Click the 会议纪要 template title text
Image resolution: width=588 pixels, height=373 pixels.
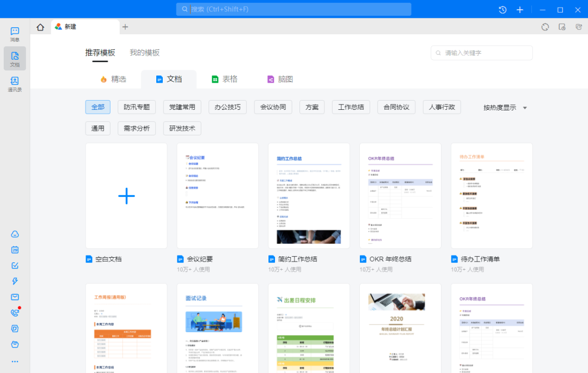pos(200,259)
